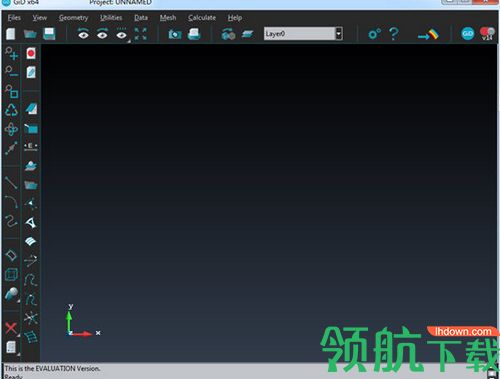Open the Geometry menu
The width and height of the screenshot is (500, 379).
pyautogui.click(x=73, y=18)
